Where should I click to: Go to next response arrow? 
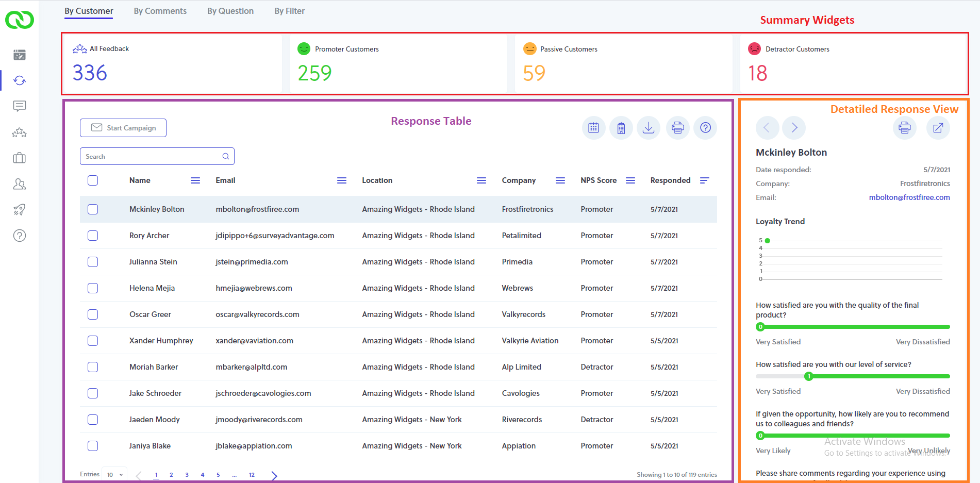point(794,128)
